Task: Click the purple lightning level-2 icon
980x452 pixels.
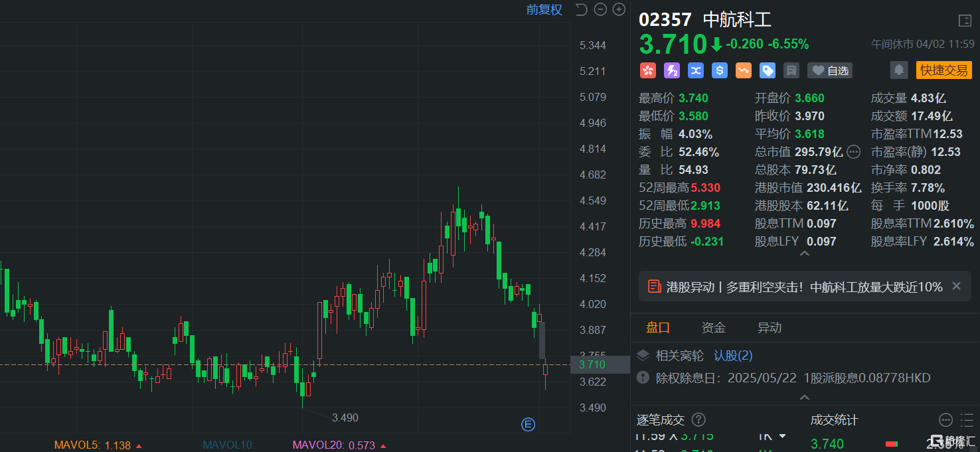Action: 672,70
